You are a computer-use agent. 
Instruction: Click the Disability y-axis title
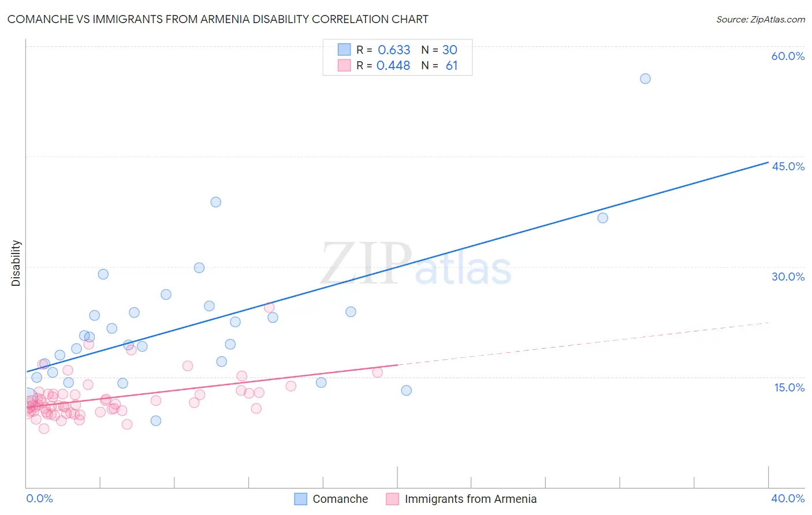point(16,263)
